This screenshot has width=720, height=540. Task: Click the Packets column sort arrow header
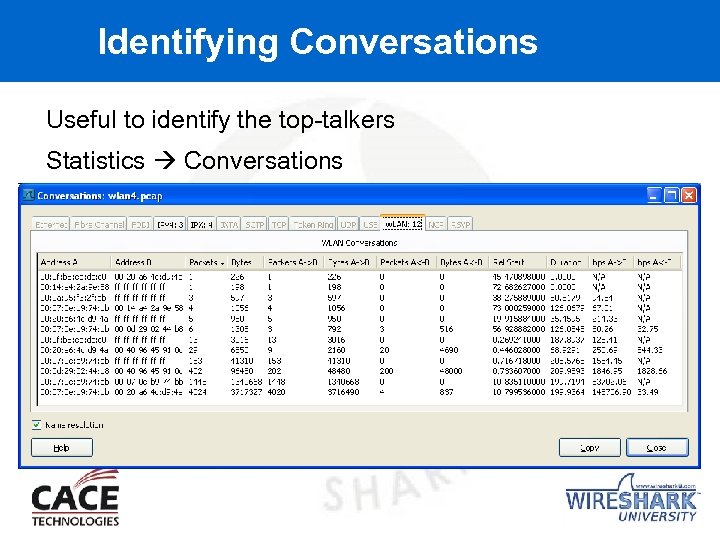tap(206, 262)
